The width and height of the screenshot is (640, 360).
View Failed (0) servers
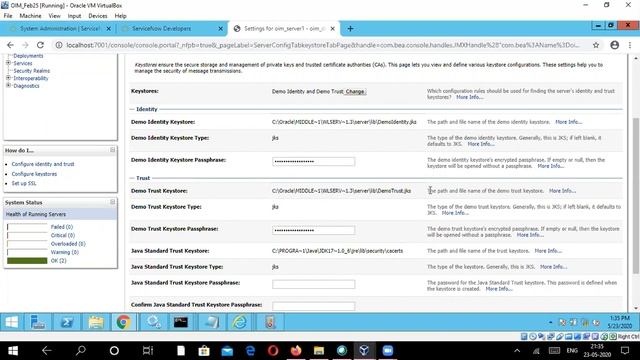point(62,227)
